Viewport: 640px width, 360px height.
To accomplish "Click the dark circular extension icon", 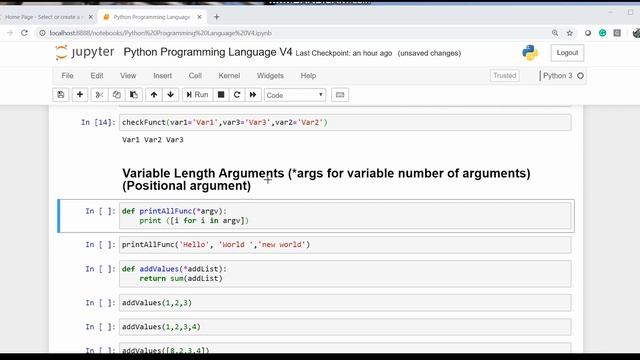I will click(x=588, y=33).
